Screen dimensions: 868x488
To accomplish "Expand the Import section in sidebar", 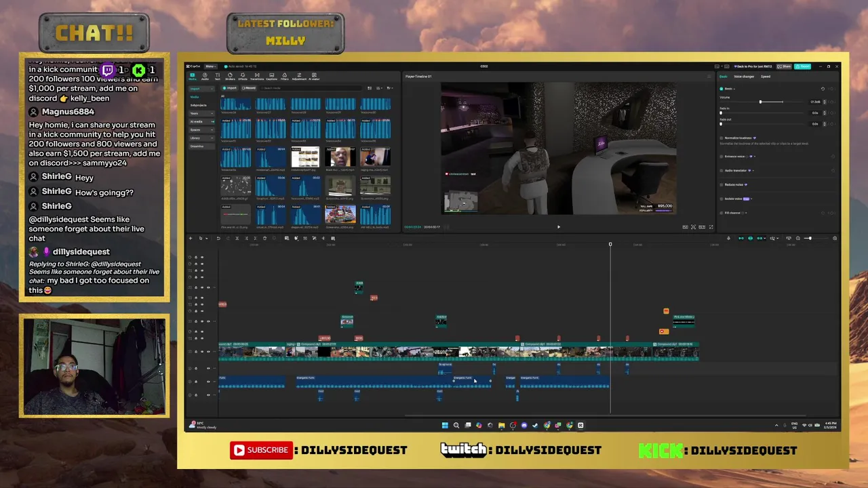I will click(201, 89).
